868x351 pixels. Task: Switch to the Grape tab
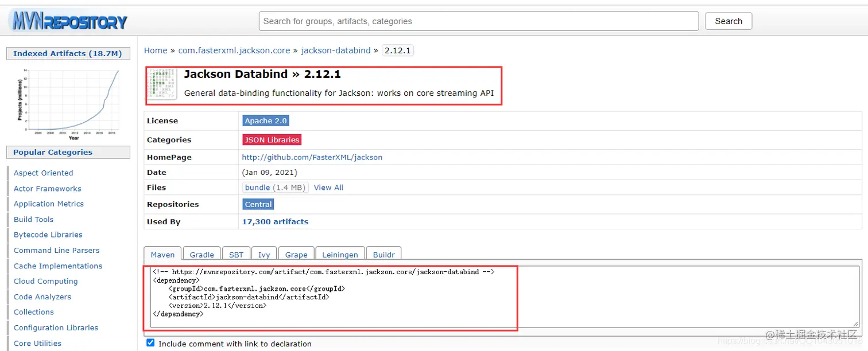[296, 255]
